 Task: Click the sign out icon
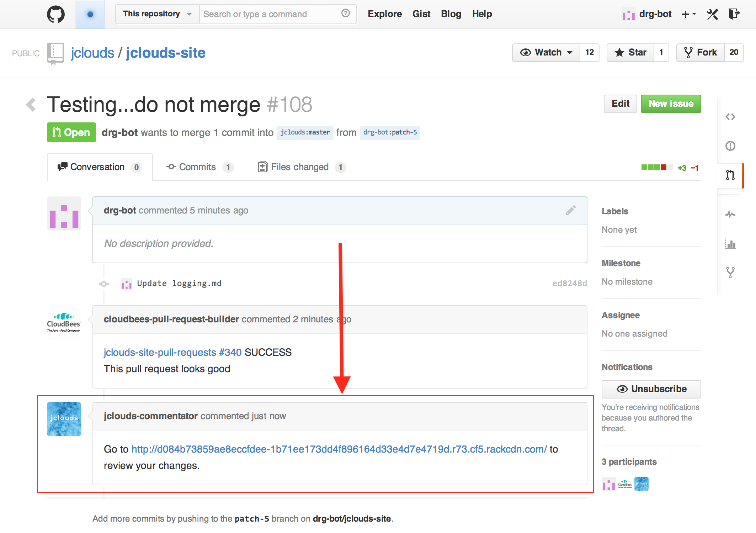pyautogui.click(x=734, y=14)
